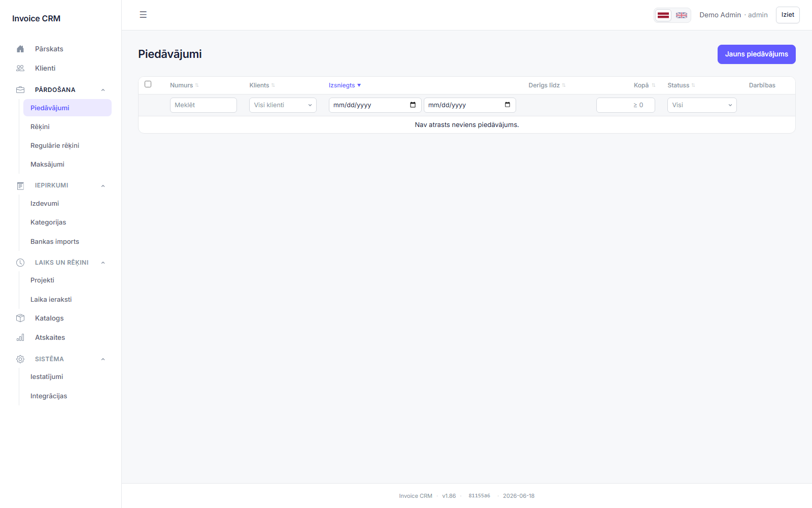
Task: Open the Visi status filter dropdown
Action: [702, 105]
